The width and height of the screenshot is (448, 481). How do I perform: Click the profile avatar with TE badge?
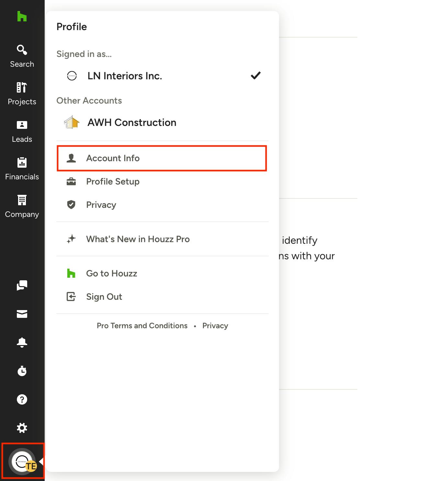point(23,461)
